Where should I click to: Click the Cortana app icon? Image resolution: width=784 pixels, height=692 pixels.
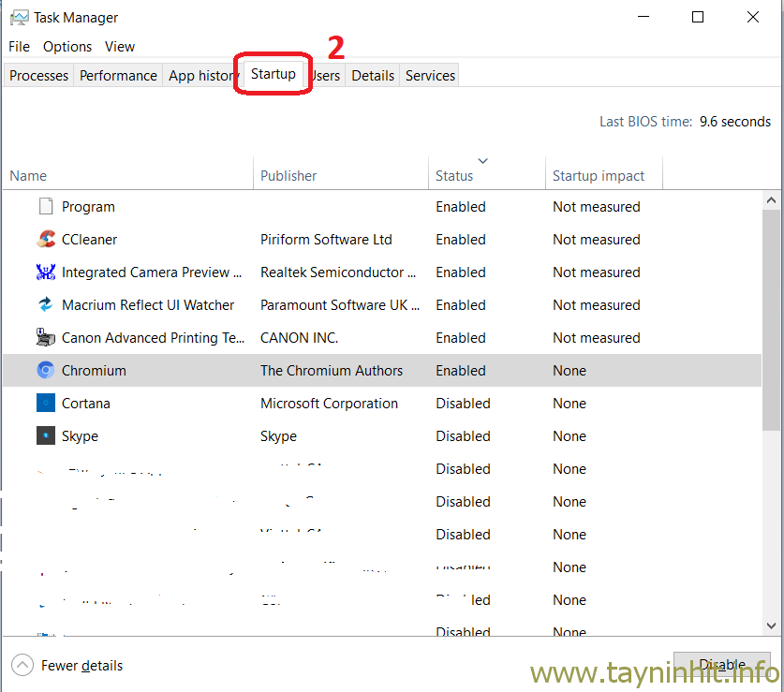click(46, 404)
